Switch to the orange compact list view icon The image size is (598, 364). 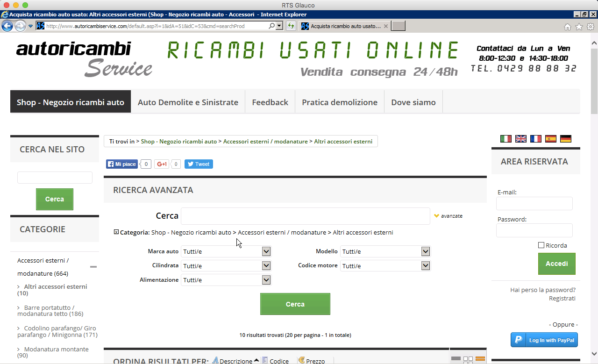(x=480, y=359)
